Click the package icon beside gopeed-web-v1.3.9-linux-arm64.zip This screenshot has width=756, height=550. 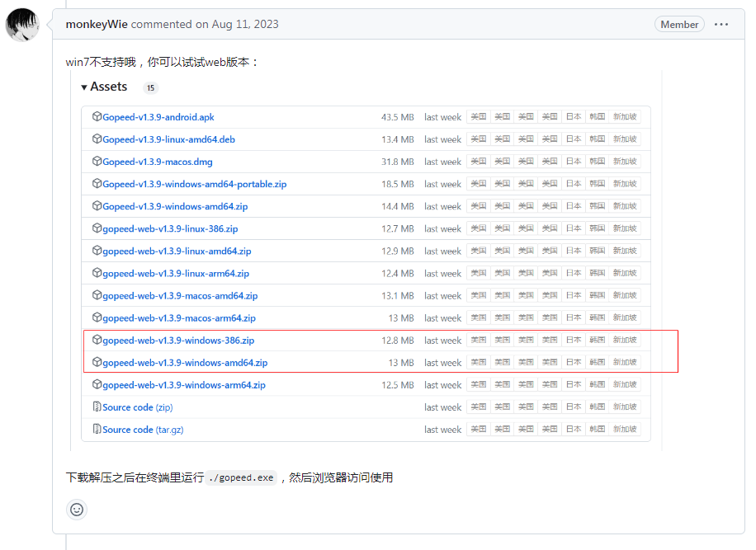click(x=97, y=273)
